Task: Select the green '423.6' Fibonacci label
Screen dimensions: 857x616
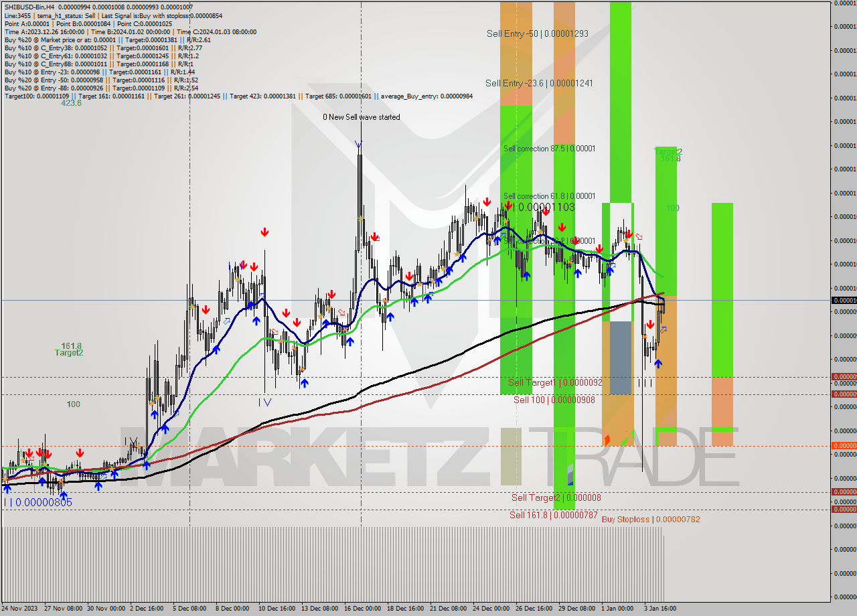Action: 71,103
